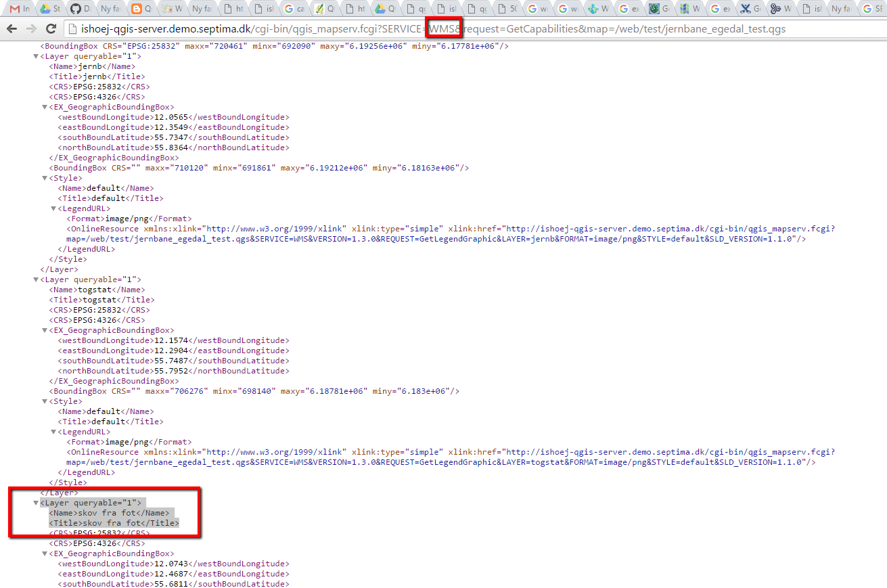Switch to the Blogger tab
Image resolution: width=887 pixels, height=588 pixels.
click(140, 9)
